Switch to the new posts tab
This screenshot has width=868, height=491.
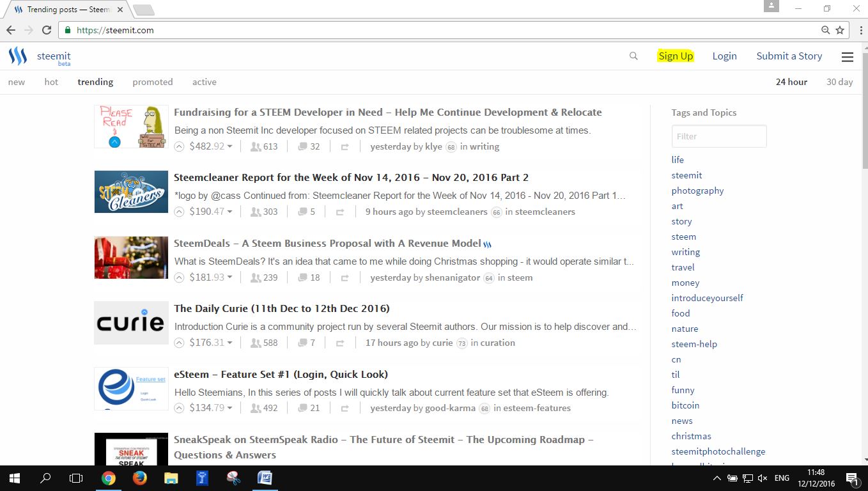click(x=17, y=82)
